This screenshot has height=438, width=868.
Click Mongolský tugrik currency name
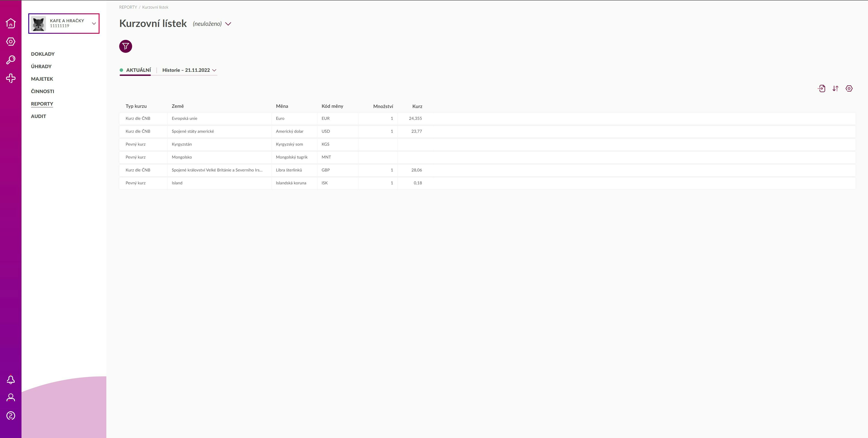(x=291, y=157)
